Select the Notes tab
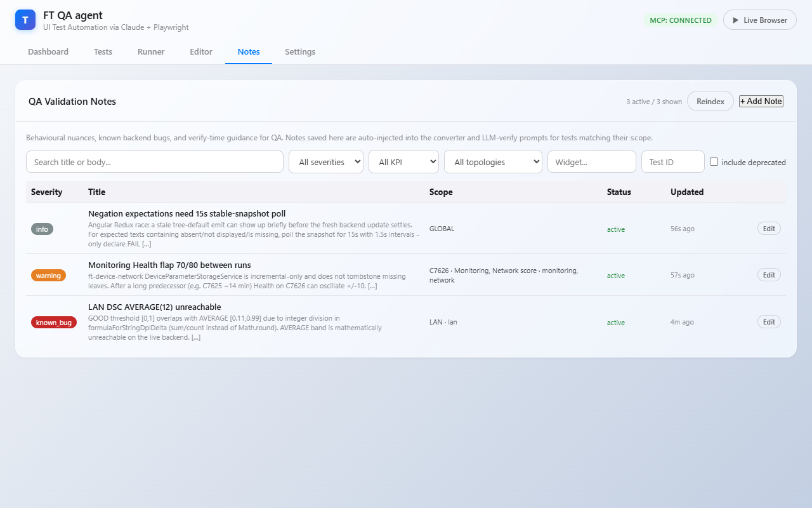This screenshot has height=508, width=812. click(249, 52)
